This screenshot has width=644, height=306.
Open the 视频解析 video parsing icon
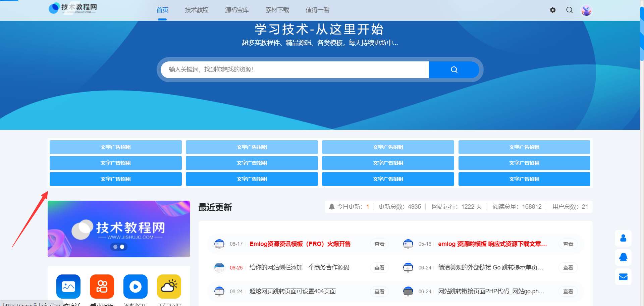click(x=135, y=286)
